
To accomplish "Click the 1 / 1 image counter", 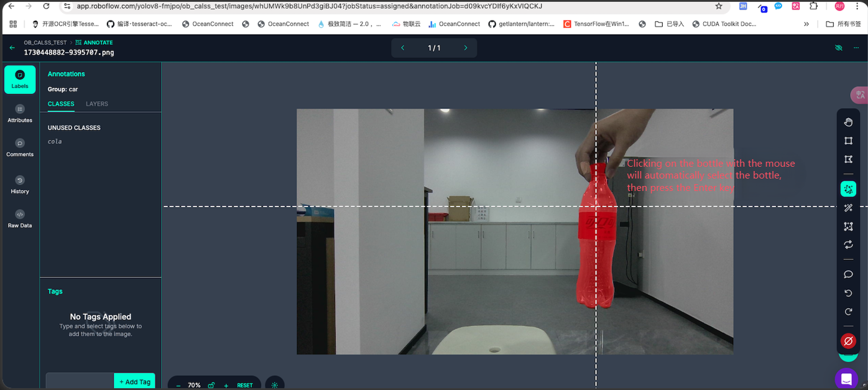I will pyautogui.click(x=434, y=48).
